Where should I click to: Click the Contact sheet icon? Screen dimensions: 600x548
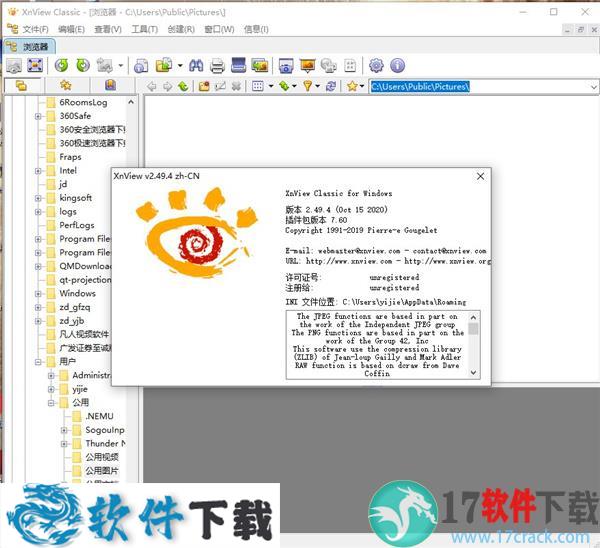point(350,65)
